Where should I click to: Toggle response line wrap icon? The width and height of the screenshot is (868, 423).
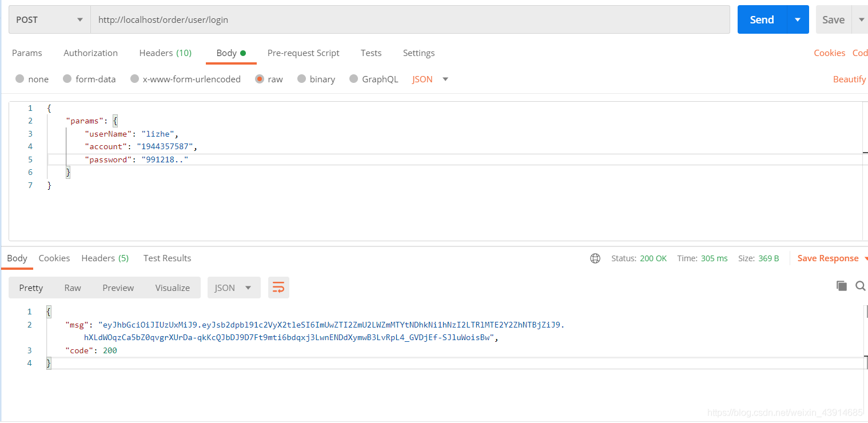(278, 288)
